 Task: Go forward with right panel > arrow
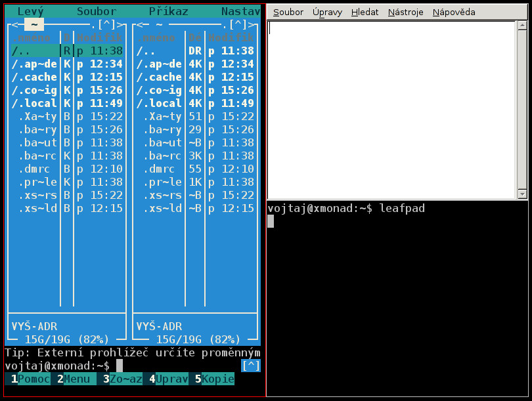click(251, 24)
